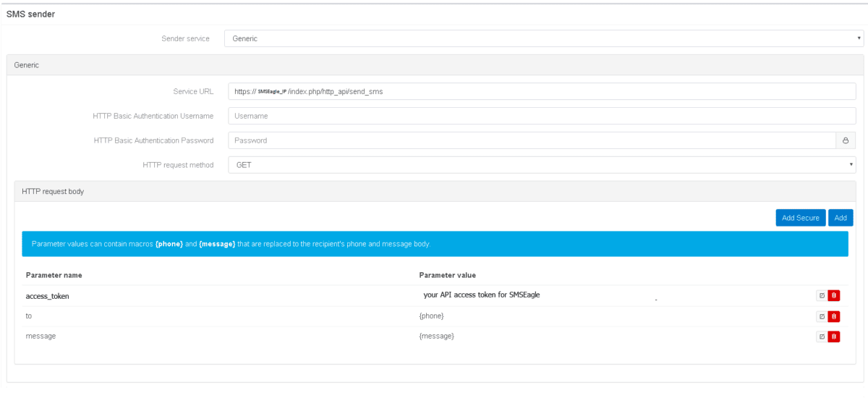Edit the 'message' parameter row
The width and height of the screenshot is (868, 406).
point(821,337)
